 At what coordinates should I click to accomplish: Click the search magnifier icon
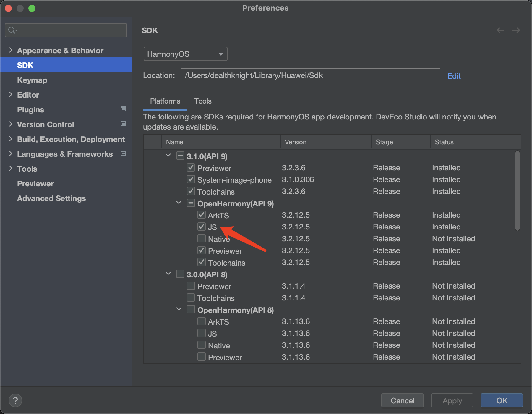pos(12,30)
